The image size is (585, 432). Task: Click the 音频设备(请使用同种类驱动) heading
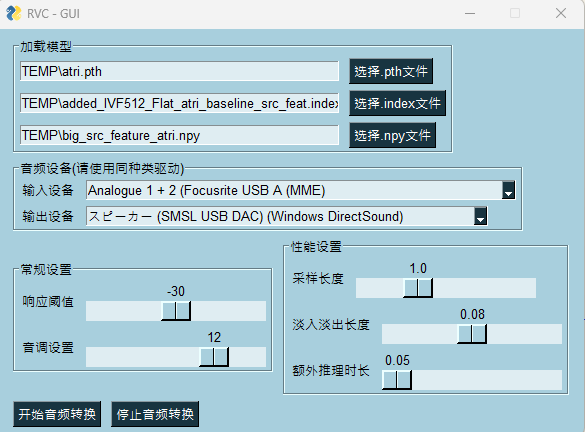click(102, 169)
